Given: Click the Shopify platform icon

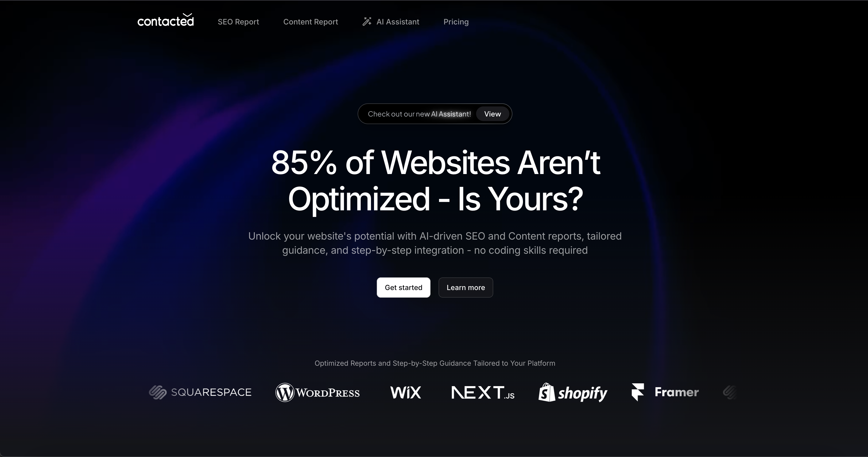Looking at the screenshot, I should (x=573, y=392).
